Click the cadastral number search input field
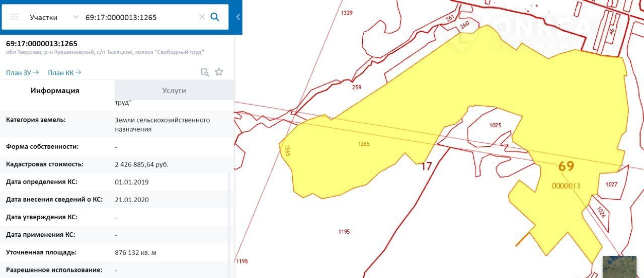The width and height of the screenshot is (644, 278). point(138,17)
